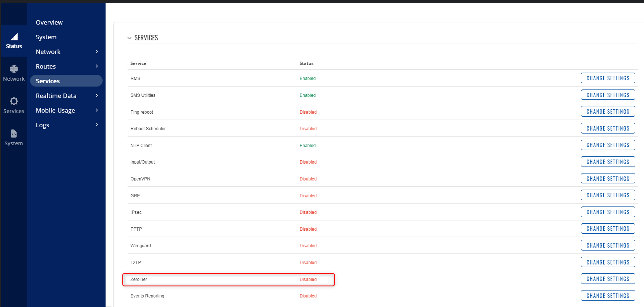Click Change Settings for IPsec
The height and width of the screenshot is (307, 644).
608,212
